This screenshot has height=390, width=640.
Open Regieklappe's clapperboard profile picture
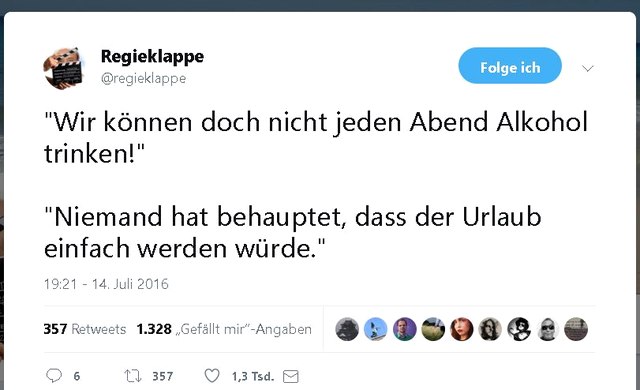click(x=64, y=68)
